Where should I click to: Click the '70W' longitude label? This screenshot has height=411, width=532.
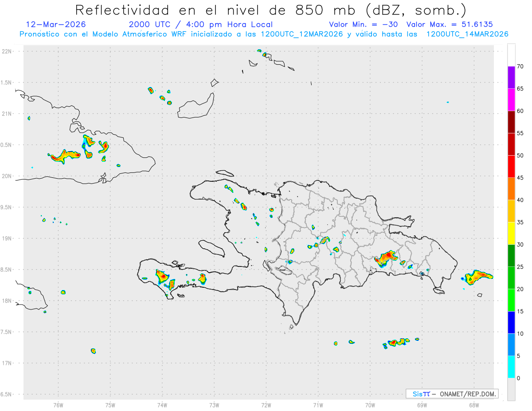pyautogui.click(x=370, y=405)
